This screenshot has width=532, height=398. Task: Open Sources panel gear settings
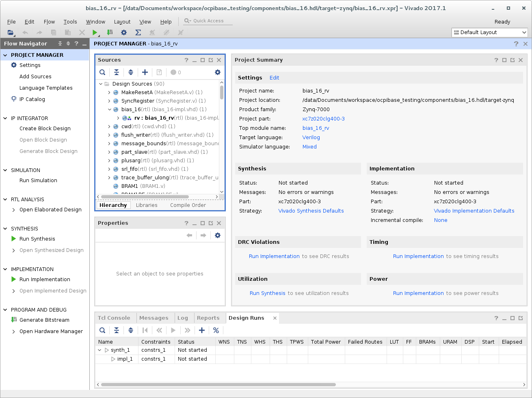pos(218,72)
